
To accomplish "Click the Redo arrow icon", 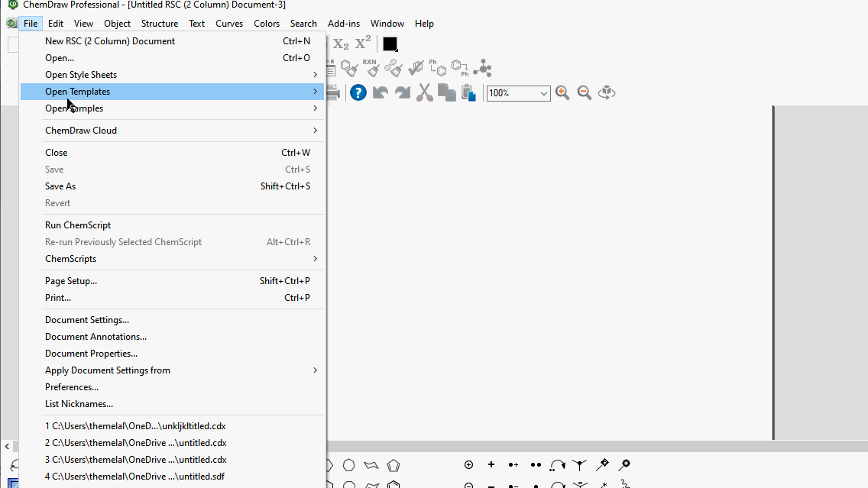I will 403,92.
